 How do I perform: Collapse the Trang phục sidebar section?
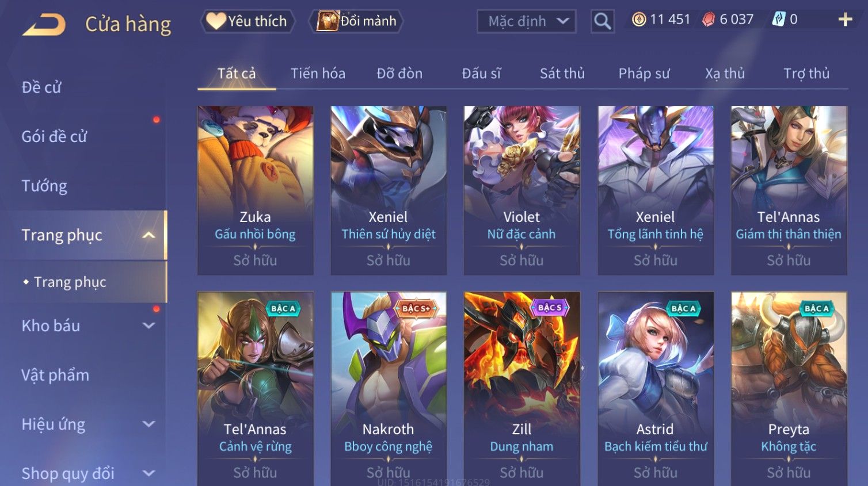tap(149, 235)
